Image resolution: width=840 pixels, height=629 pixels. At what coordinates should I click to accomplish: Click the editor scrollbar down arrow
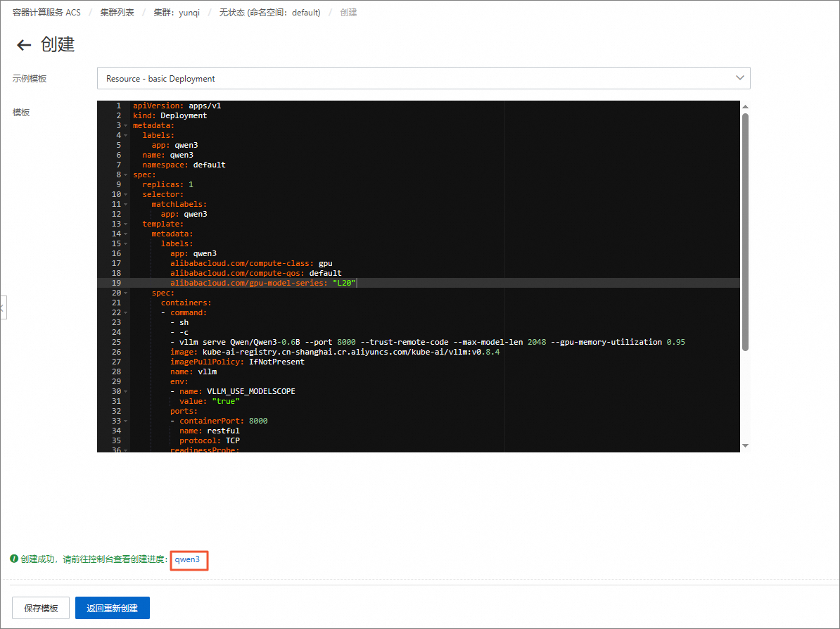coord(745,446)
